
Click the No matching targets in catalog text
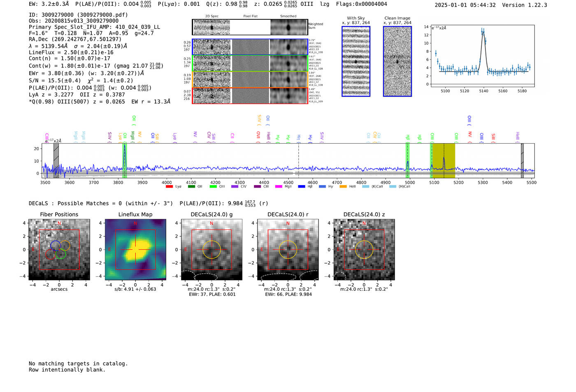tap(78, 364)
